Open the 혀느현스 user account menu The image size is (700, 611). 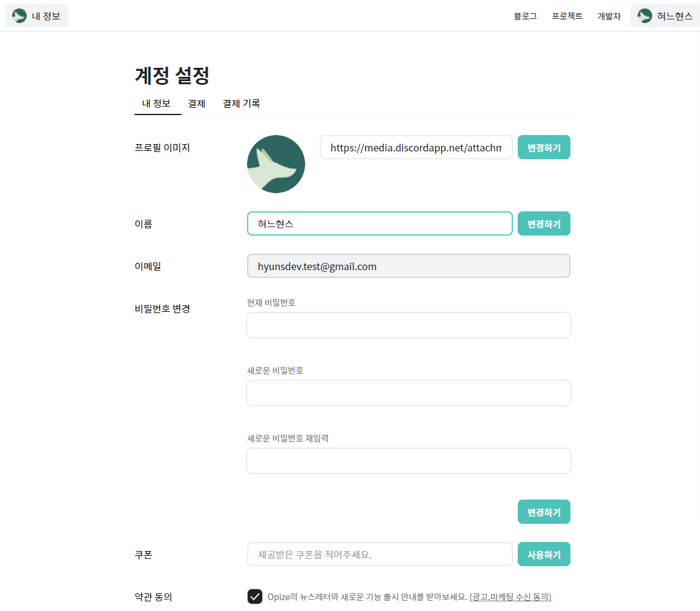[x=665, y=16]
